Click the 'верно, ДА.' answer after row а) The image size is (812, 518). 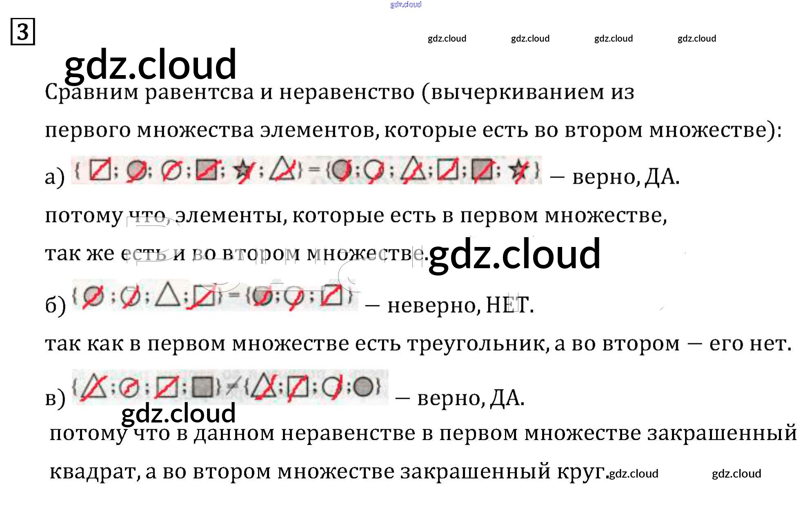click(625, 177)
